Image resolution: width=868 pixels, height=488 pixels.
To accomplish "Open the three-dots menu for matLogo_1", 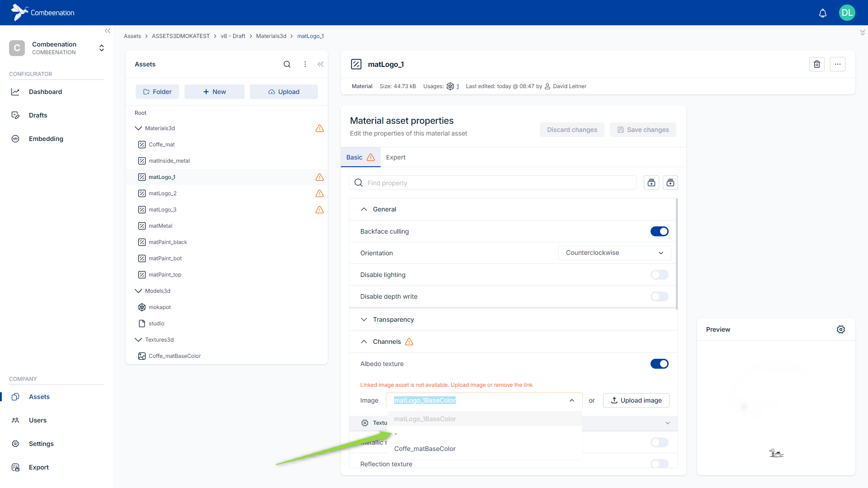I will coord(837,64).
